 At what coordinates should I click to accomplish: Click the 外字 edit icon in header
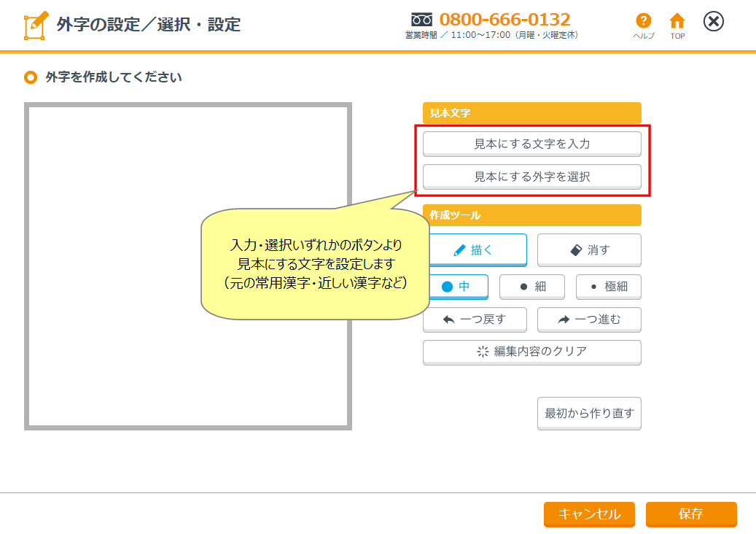tap(36, 25)
